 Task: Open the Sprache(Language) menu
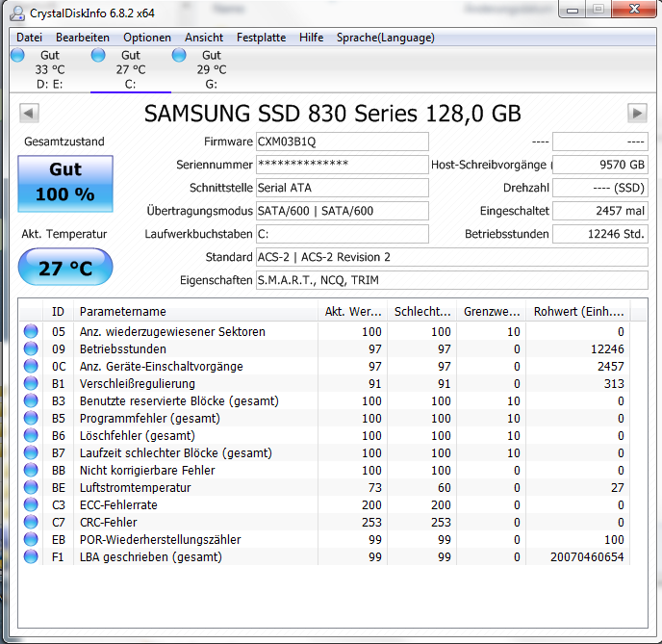pos(386,38)
